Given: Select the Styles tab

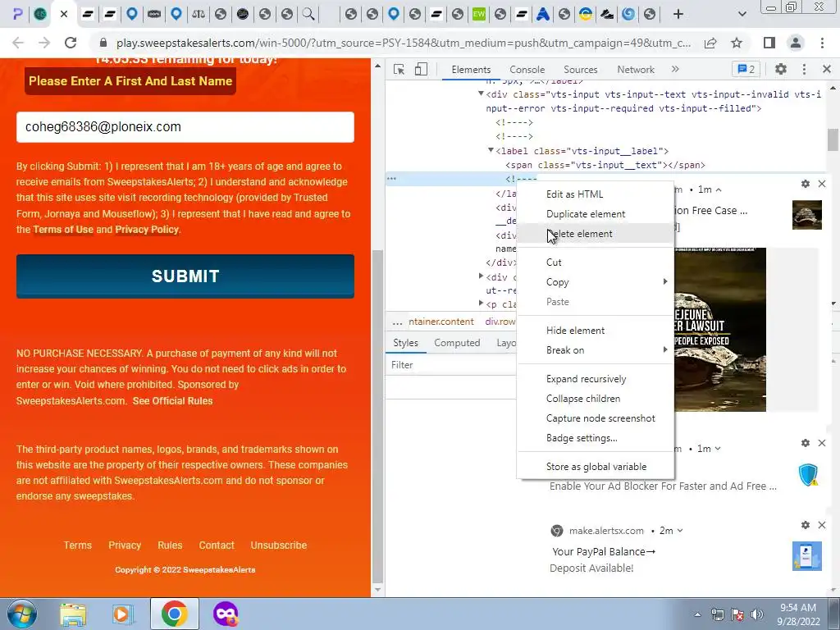Looking at the screenshot, I should coord(405,343).
